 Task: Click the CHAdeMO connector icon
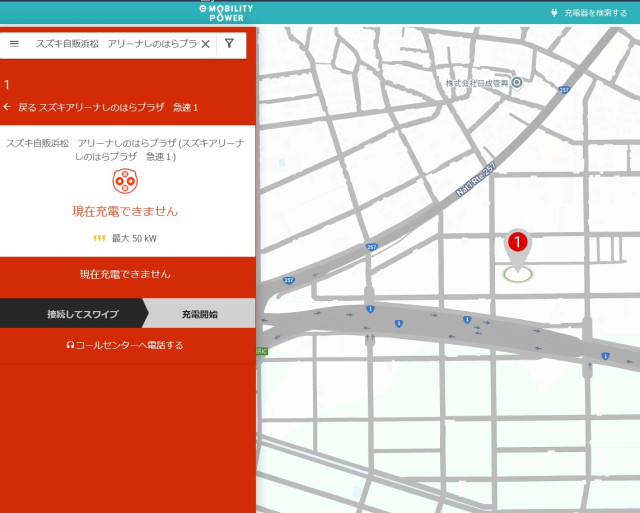pos(125,181)
